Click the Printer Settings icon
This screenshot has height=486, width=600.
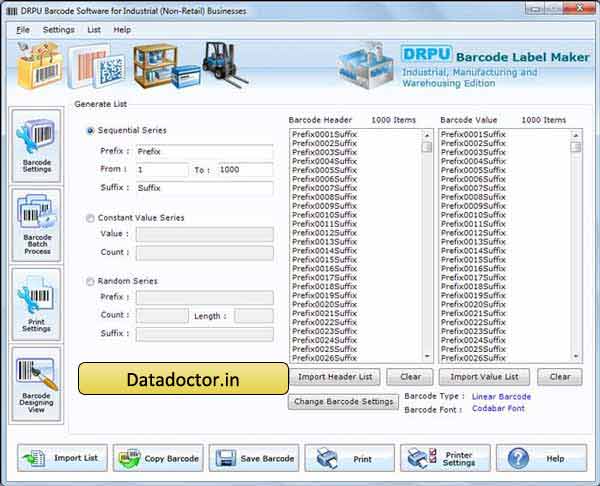click(422, 458)
